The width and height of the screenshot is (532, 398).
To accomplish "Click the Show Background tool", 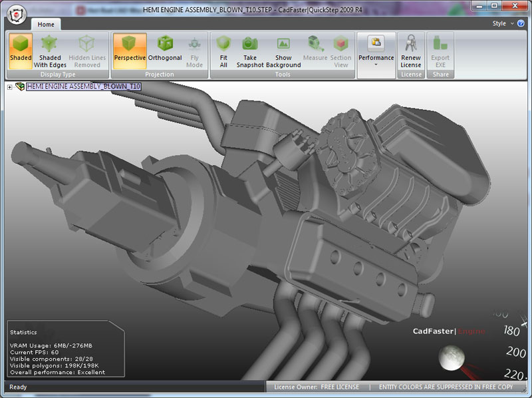I will click(x=283, y=51).
